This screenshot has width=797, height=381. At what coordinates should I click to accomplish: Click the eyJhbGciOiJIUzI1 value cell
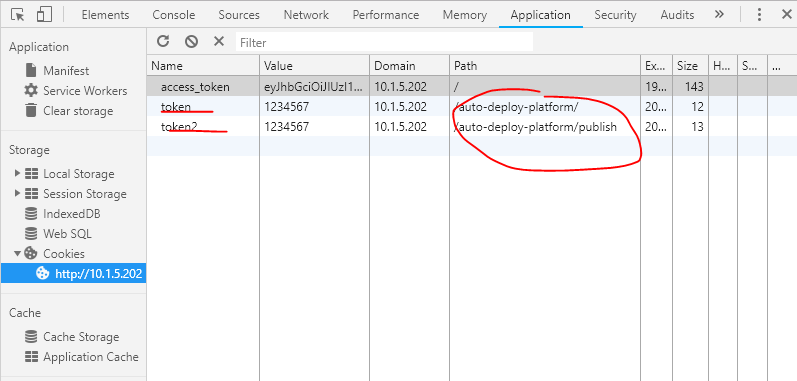tap(315, 86)
